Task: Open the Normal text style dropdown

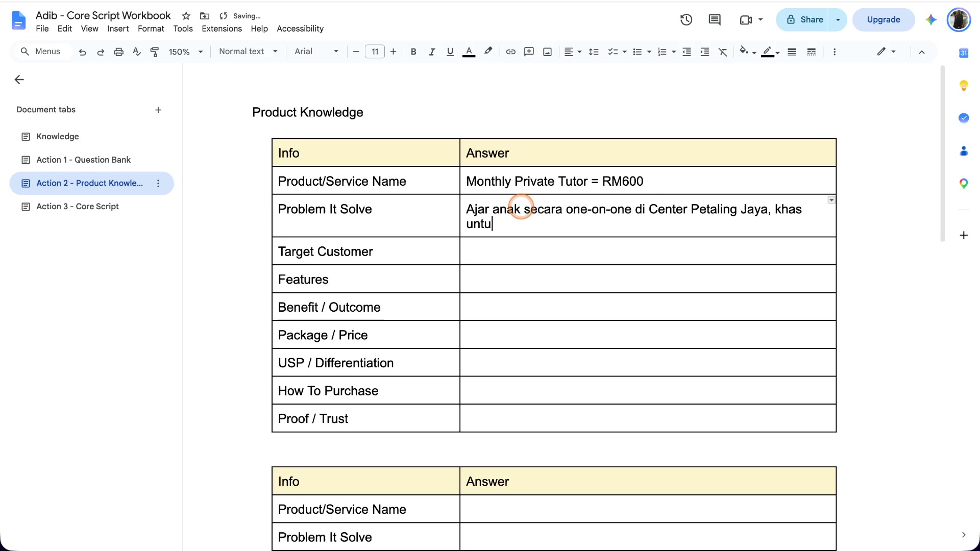Action: 248,52
